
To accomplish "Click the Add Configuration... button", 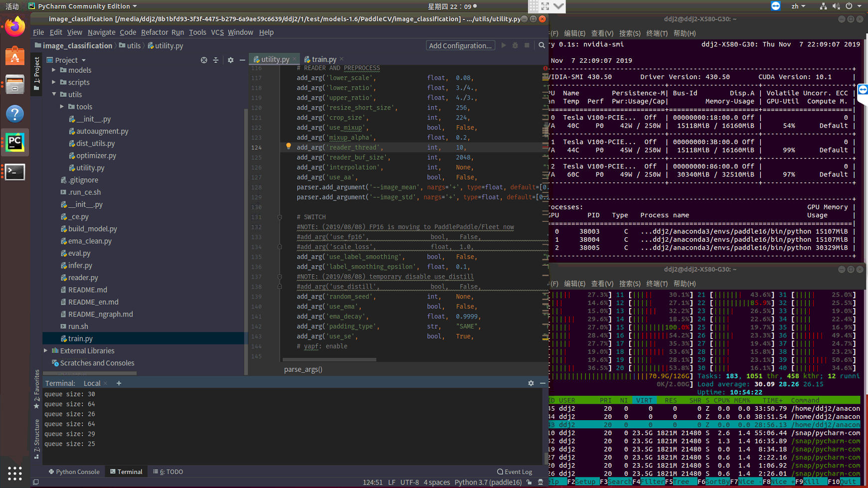I will coord(460,45).
